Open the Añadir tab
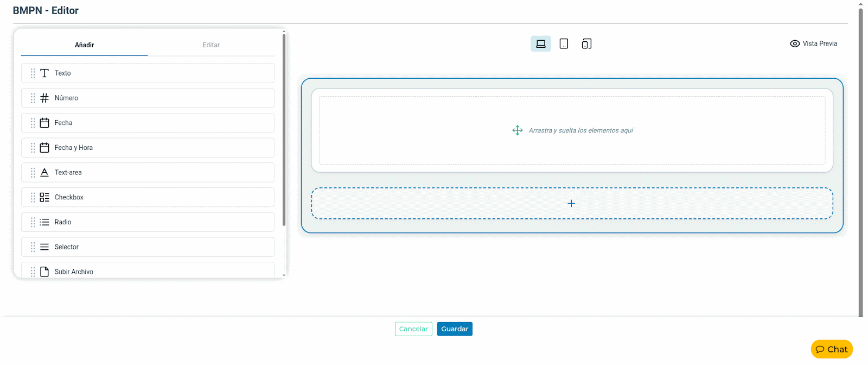The image size is (868, 365). pos(84,45)
